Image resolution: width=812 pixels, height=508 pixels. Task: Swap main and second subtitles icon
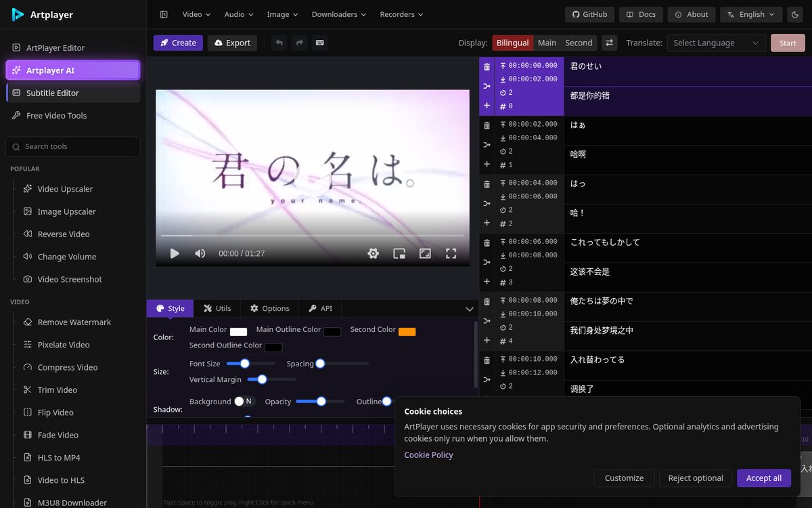point(610,43)
